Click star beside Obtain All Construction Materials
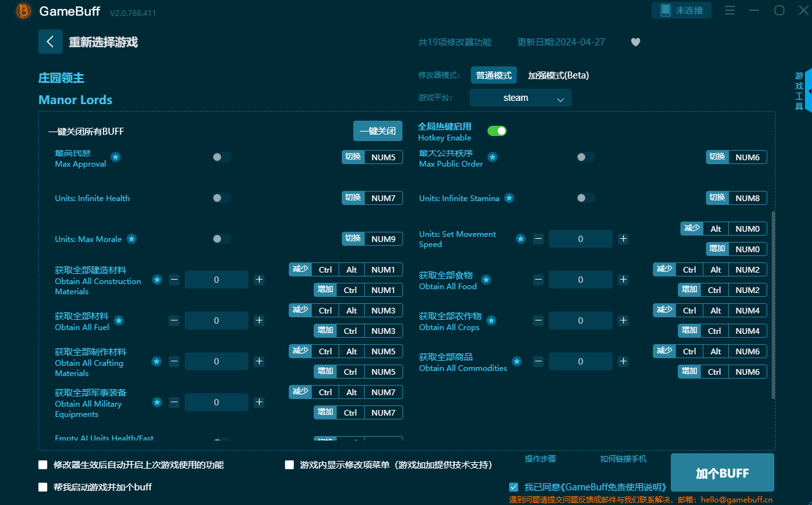Screen dimensions: 812x505 point(157,280)
